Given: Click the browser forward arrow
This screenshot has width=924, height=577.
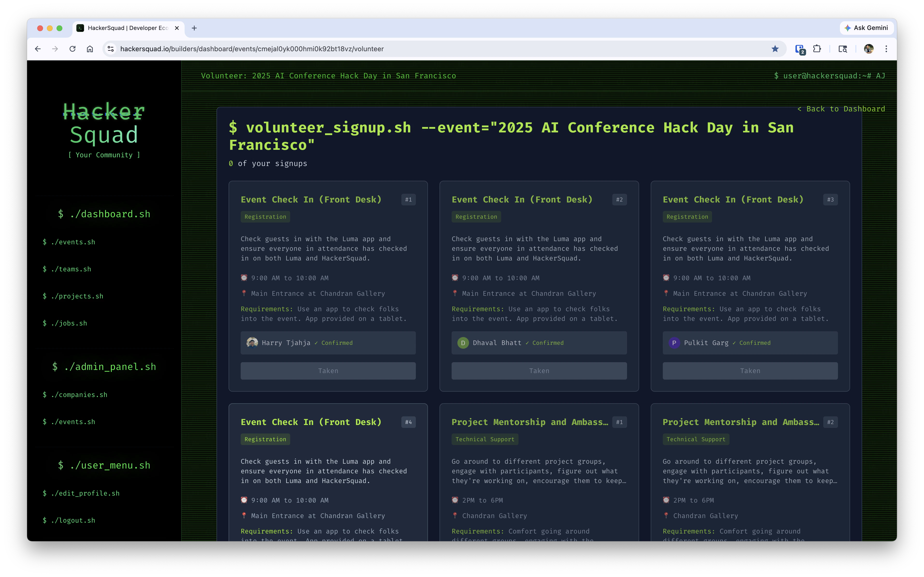Looking at the screenshot, I should point(55,49).
